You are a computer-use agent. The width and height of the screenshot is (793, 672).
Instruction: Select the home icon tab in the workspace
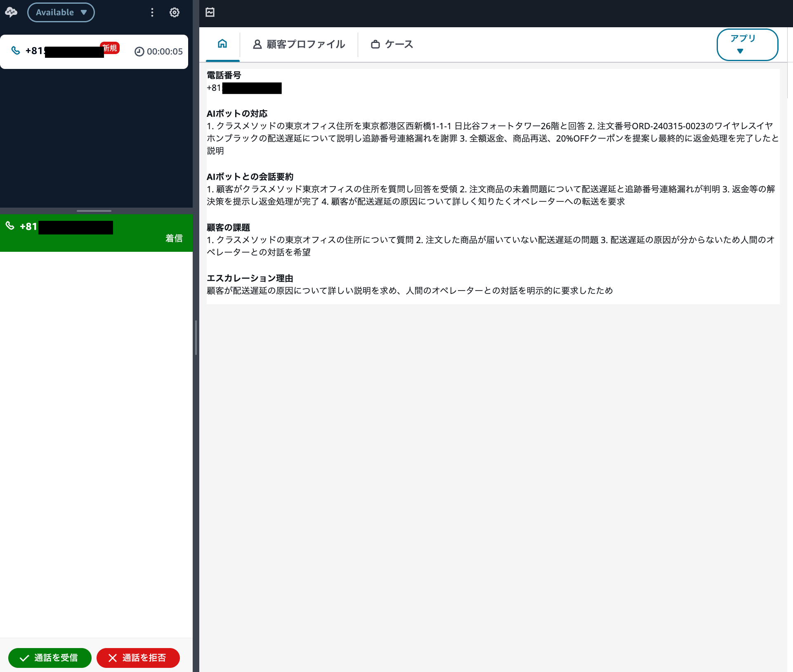click(222, 44)
